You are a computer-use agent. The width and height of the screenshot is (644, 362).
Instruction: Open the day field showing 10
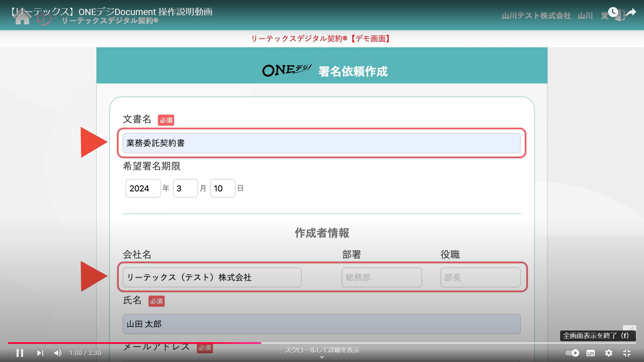point(222,188)
